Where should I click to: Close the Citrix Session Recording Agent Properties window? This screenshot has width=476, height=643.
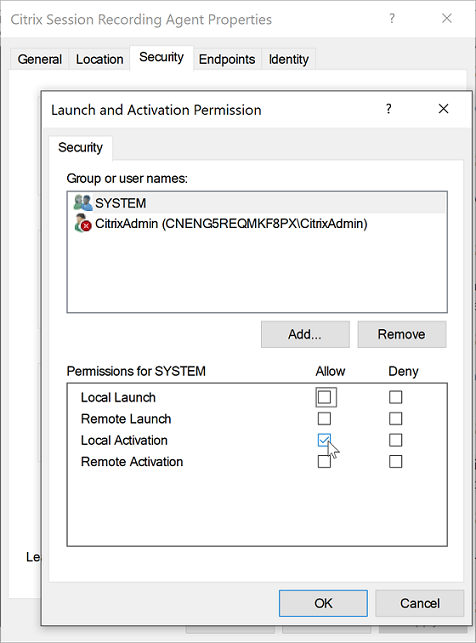point(446,18)
